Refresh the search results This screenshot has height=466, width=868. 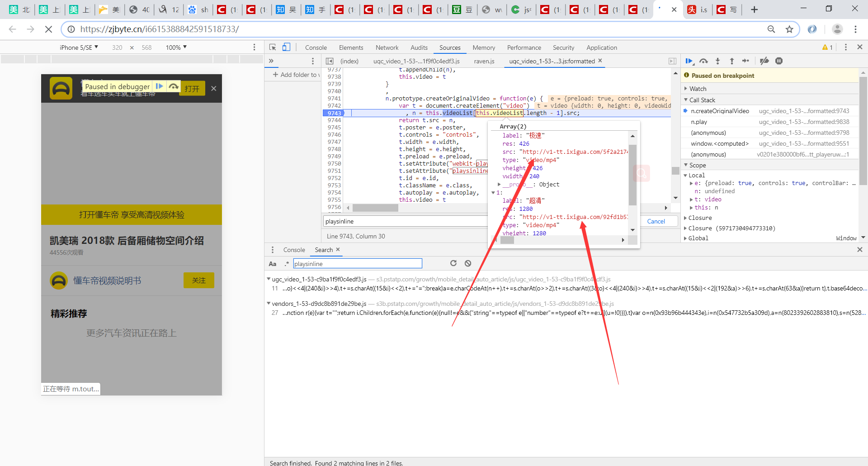pos(453,263)
